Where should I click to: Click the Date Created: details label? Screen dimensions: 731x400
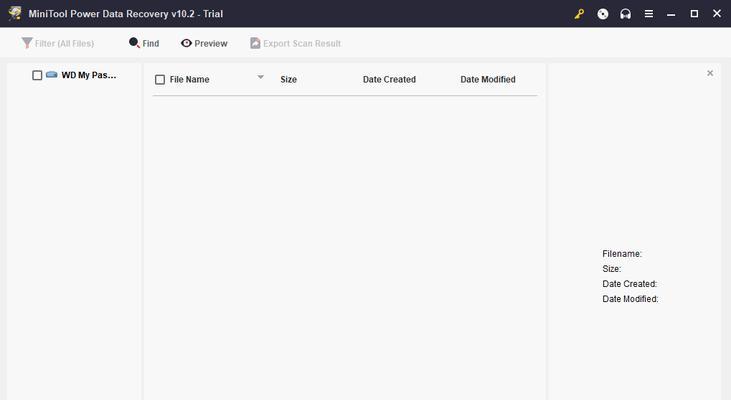point(629,284)
